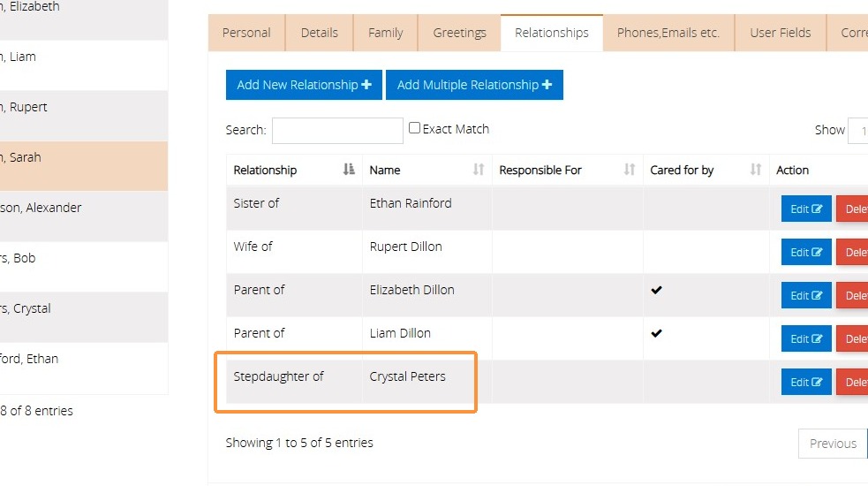
Task: Open the Show entries dropdown
Action: (x=858, y=131)
